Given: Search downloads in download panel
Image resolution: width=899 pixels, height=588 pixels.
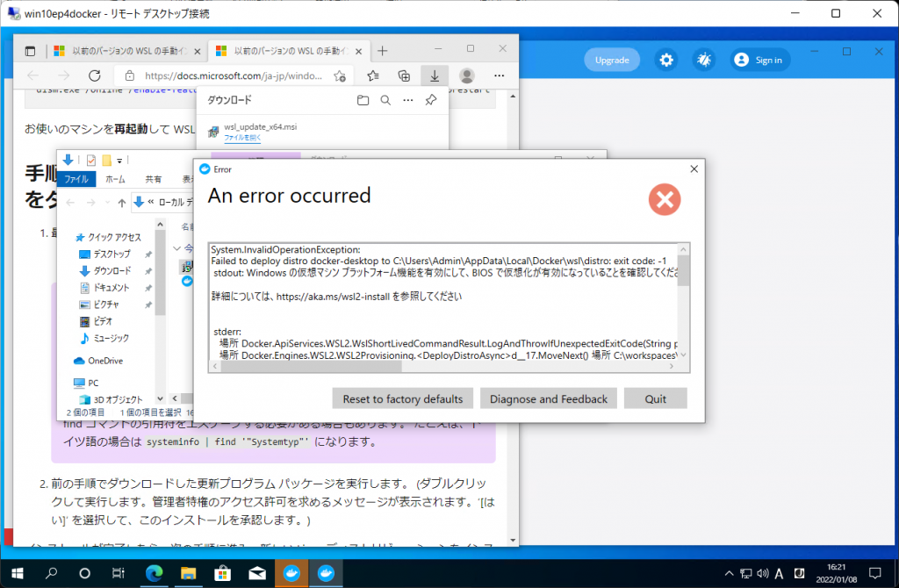Looking at the screenshot, I should (x=385, y=100).
